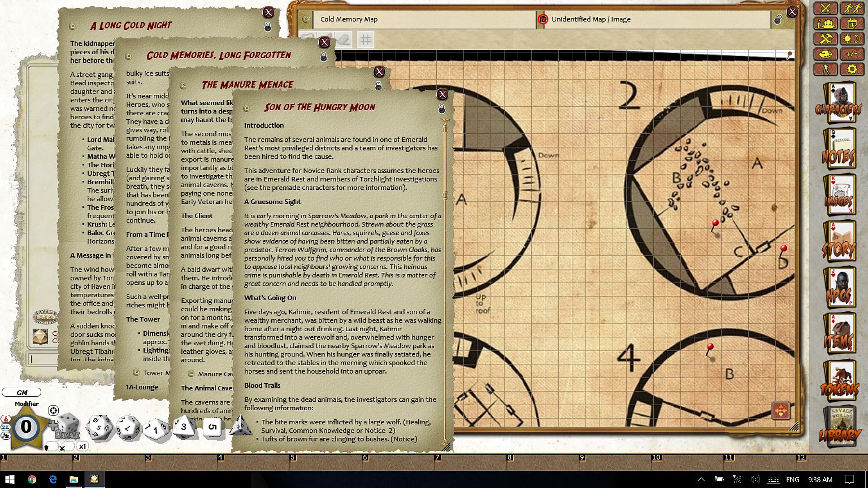Open the wrench-and-hammer tools icon
Viewport: 868px width, 488px height.
(x=826, y=39)
